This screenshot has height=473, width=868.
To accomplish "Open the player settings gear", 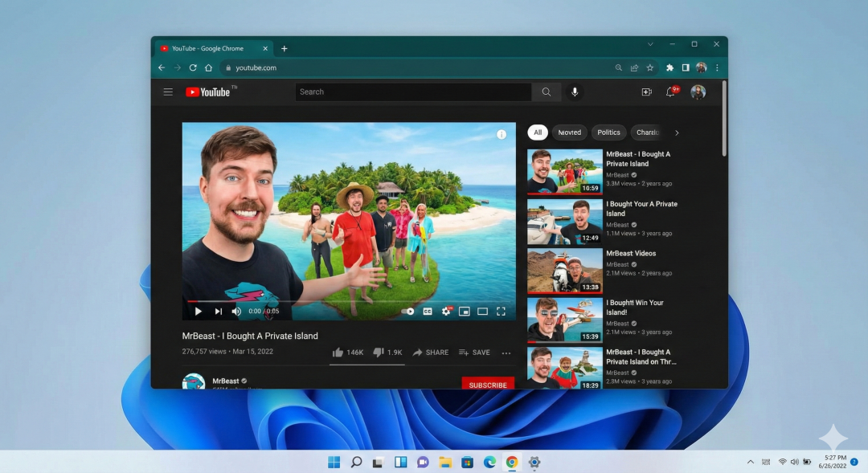I will [446, 312].
